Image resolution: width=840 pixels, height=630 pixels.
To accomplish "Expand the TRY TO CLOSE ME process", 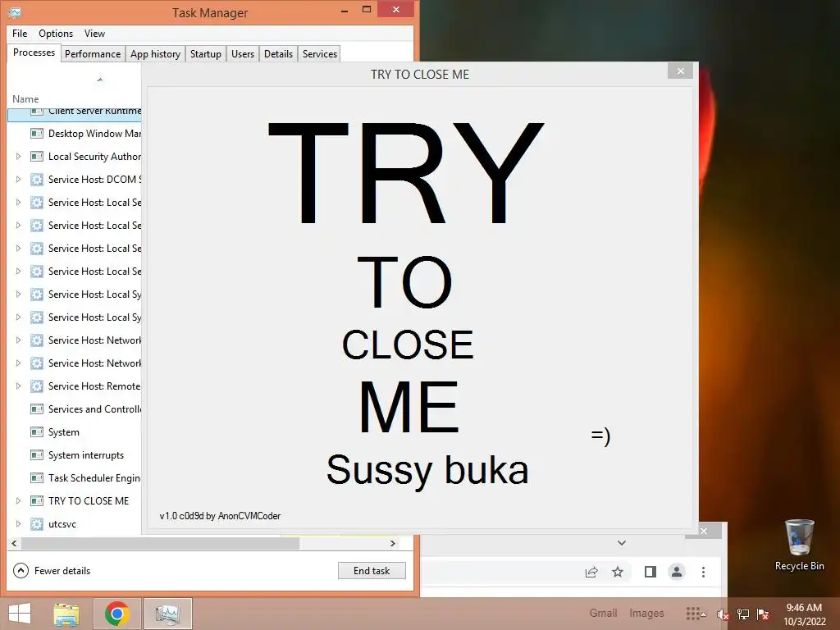I will 18,501.
